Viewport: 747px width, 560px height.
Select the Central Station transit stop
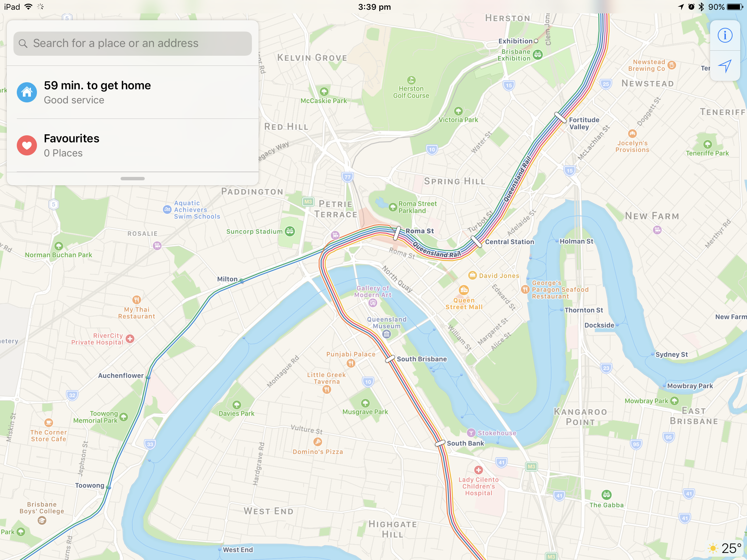tap(476, 241)
